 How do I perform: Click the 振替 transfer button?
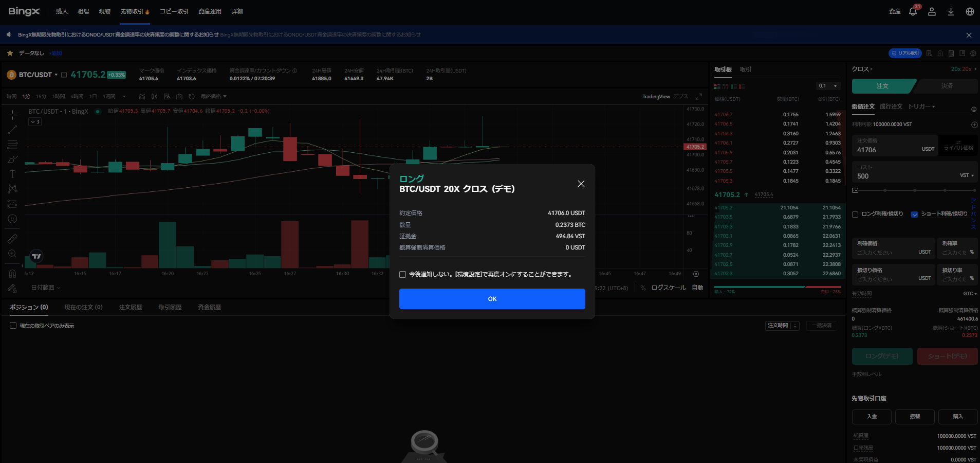[915, 417]
